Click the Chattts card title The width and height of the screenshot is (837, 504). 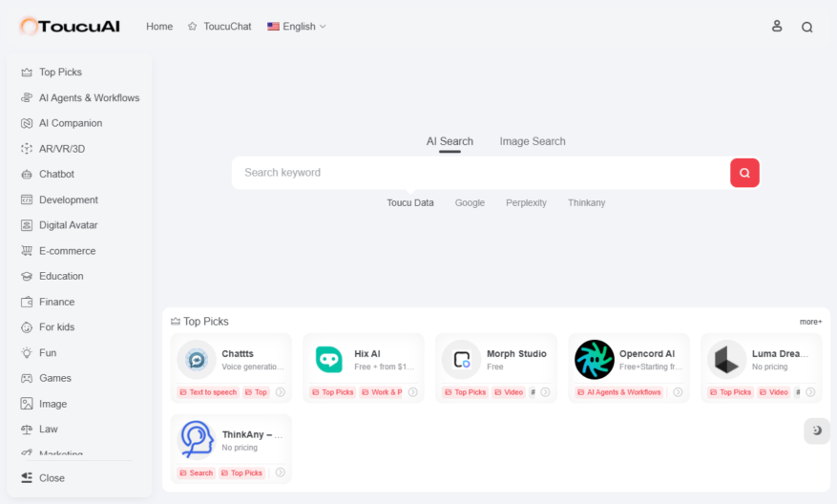coord(238,354)
